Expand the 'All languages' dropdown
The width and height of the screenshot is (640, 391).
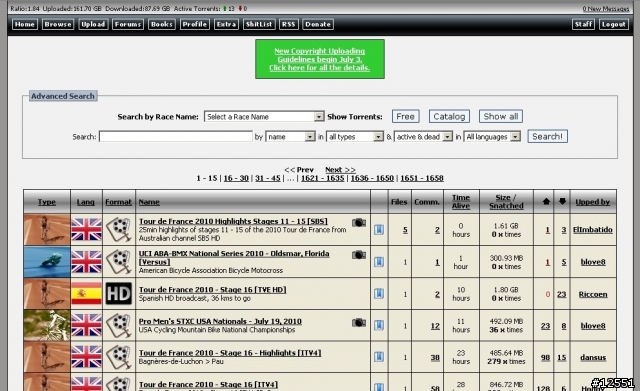(492, 136)
